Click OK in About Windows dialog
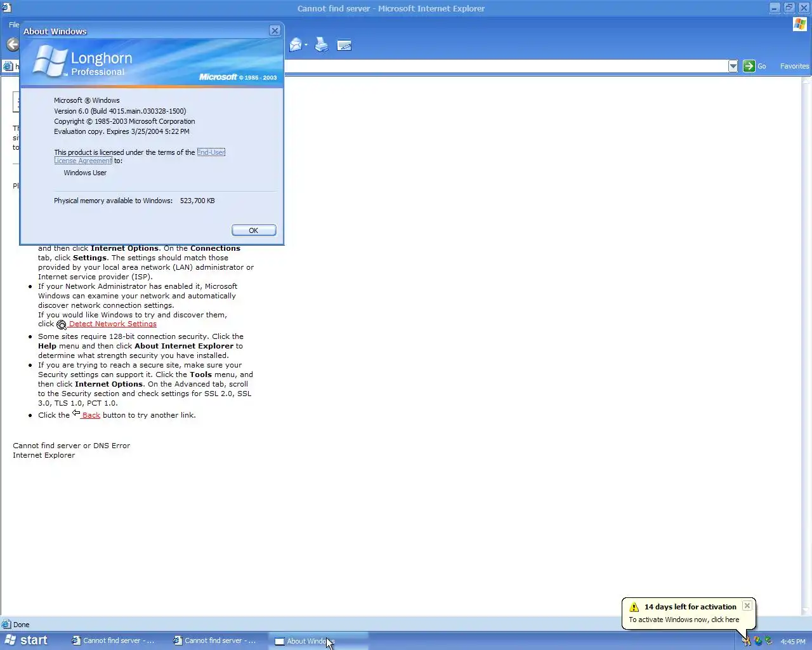 pyautogui.click(x=254, y=230)
